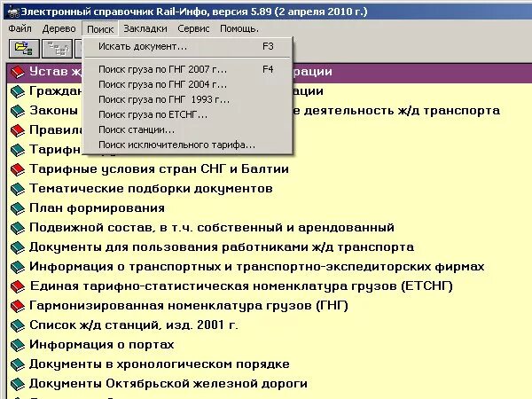Click book icon of Информация о портах
The width and height of the screenshot is (532, 399).
coord(18,345)
